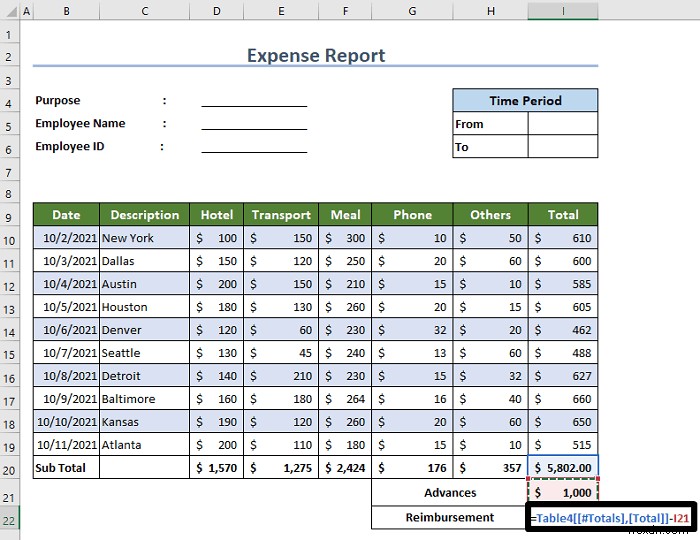Click the Date table header

(67, 215)
